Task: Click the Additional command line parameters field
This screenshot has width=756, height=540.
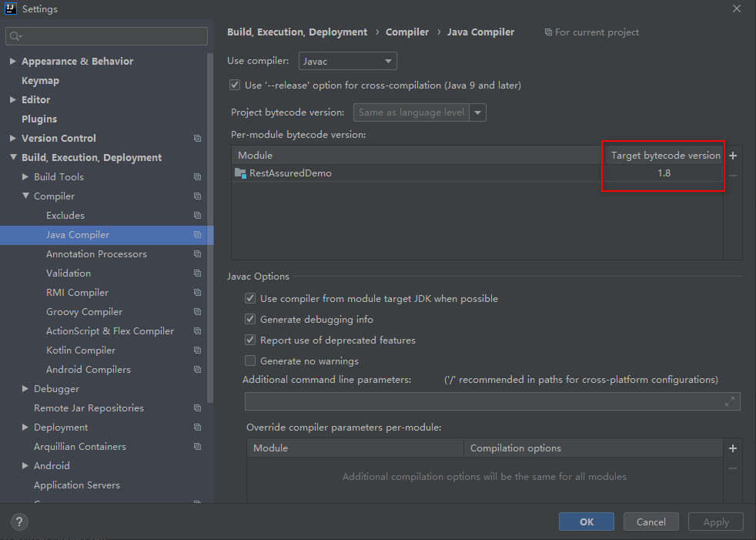Action: tap(492, 401)
